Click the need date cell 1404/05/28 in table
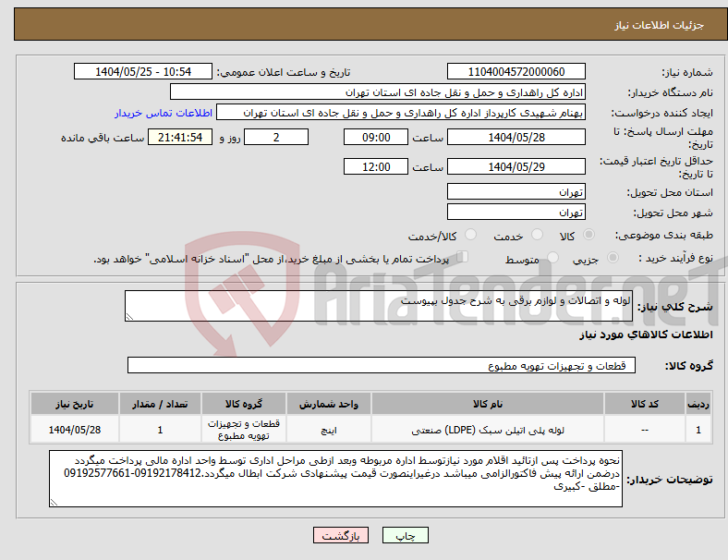This screenshot has width=728, height=560. point(75,430)
